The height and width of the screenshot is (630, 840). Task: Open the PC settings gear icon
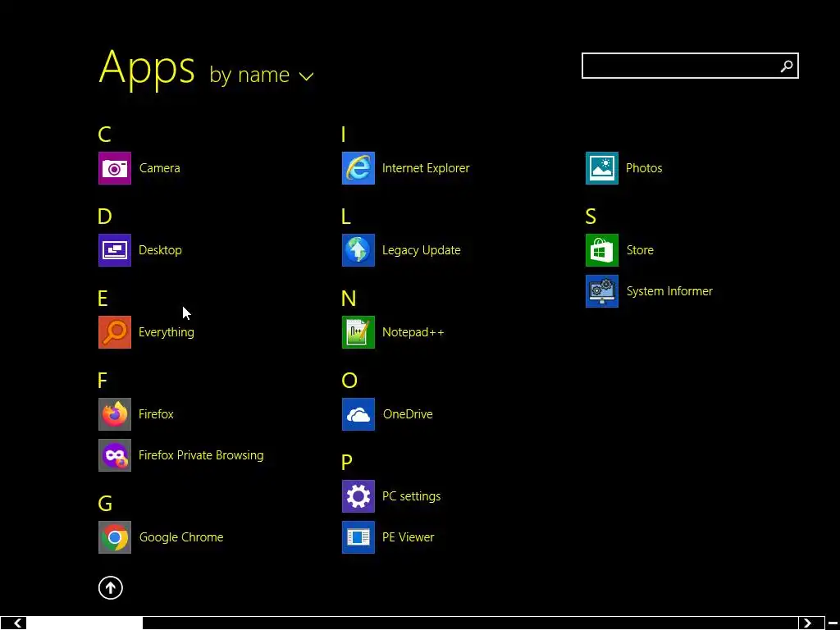[358, 496]
